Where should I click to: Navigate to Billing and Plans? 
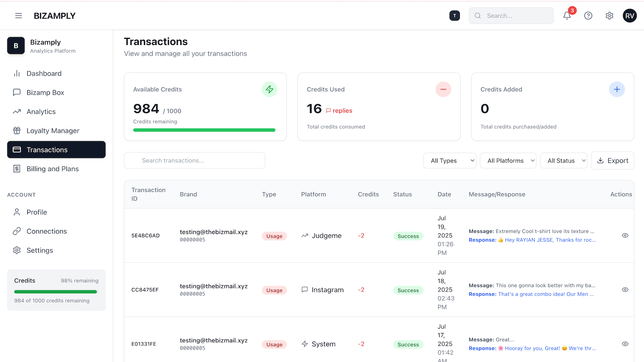(52, 169)
